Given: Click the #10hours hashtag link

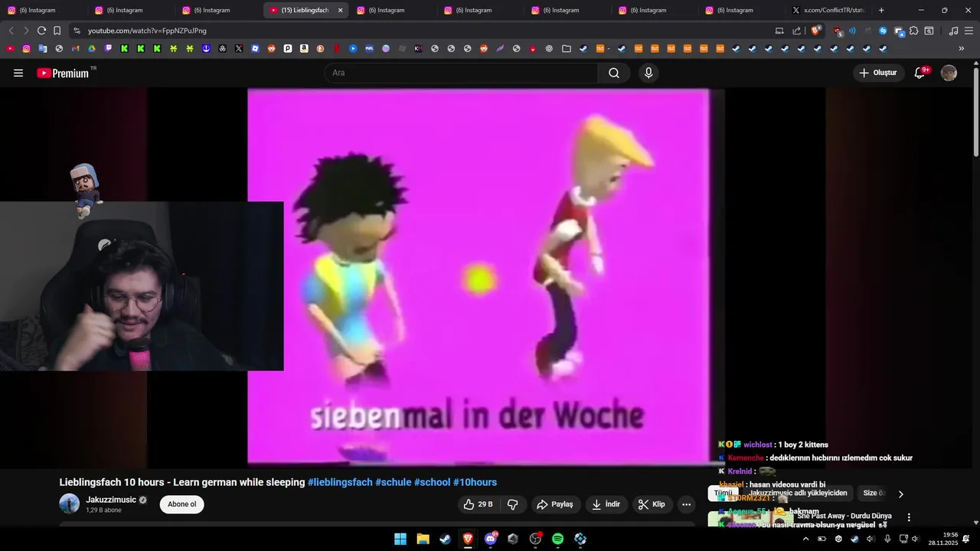Looking at the screenshot, I should (x=475, y=482).
